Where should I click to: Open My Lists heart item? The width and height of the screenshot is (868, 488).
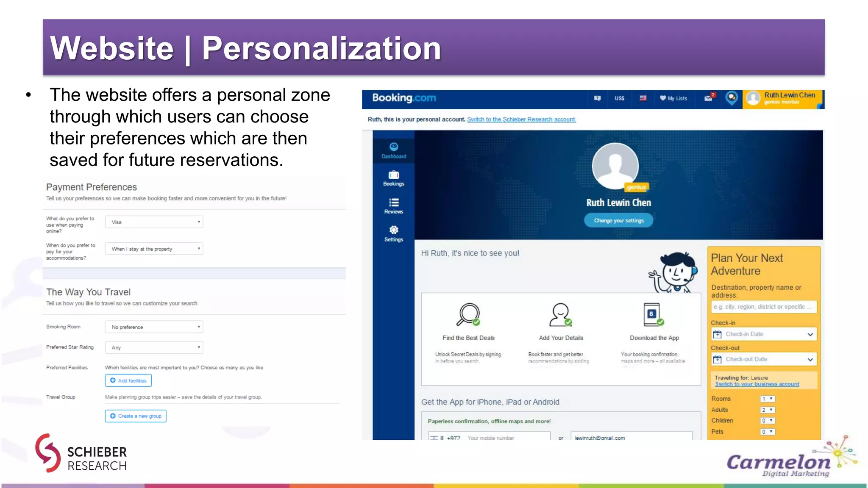(x=673, y=98)
